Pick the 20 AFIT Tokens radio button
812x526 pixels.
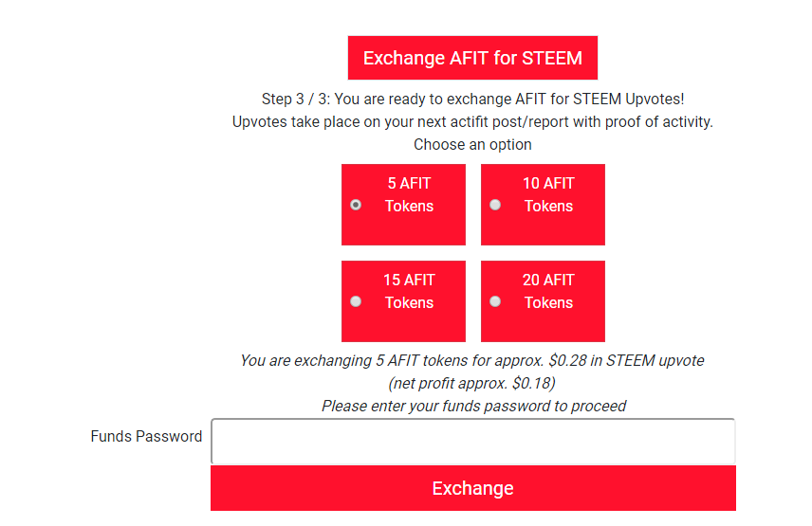pos(495,301)
